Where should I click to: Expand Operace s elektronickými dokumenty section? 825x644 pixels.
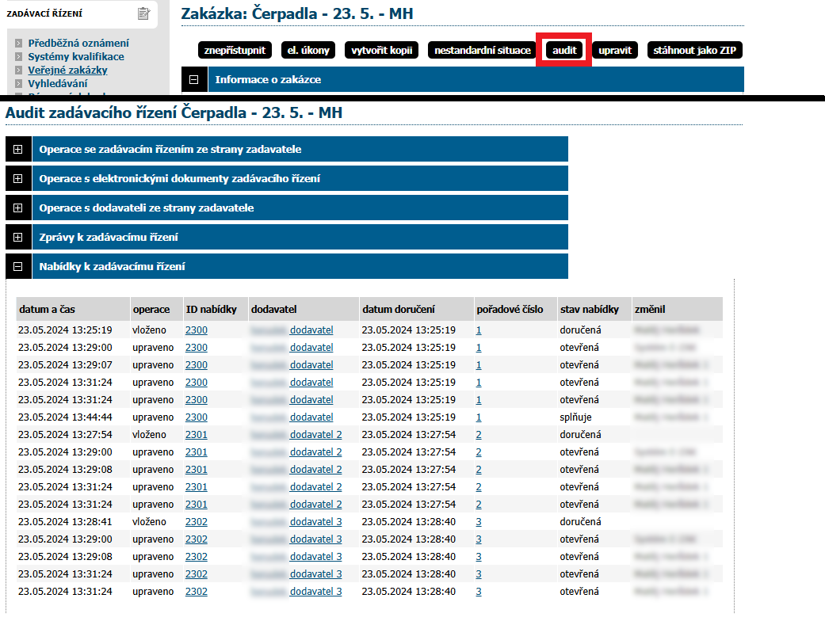(17, 179)
